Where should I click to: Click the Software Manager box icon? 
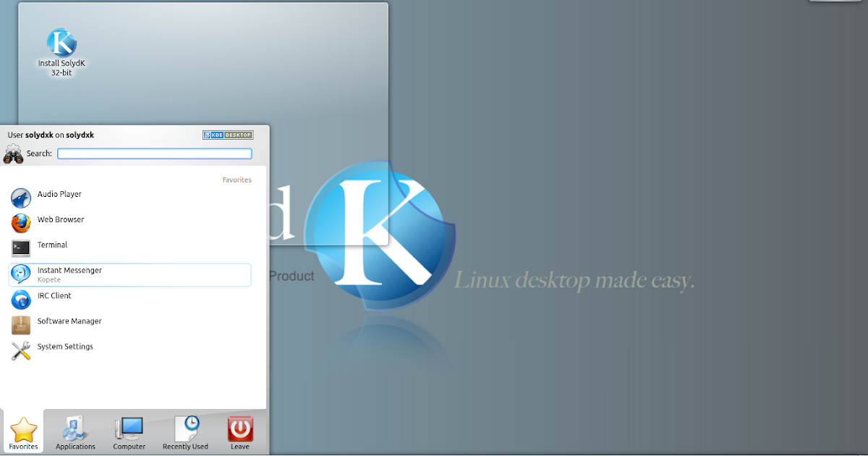(x=21, y=325)
